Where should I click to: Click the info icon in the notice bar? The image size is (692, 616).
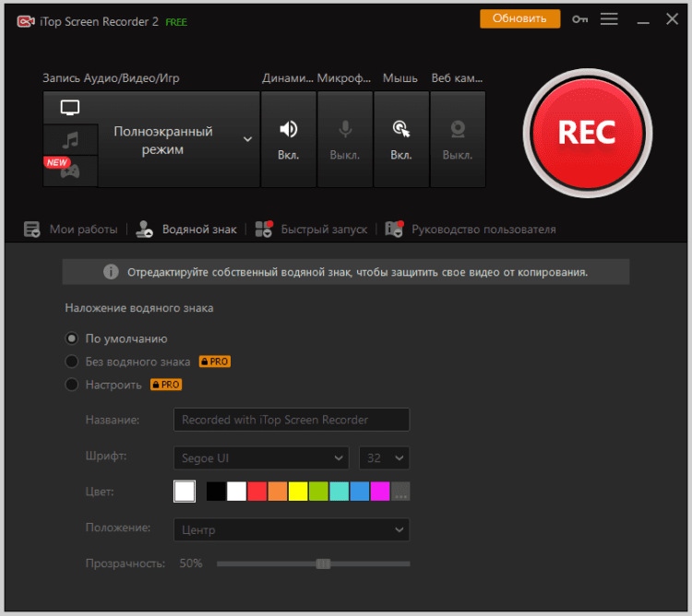click(x=111, y=272)
